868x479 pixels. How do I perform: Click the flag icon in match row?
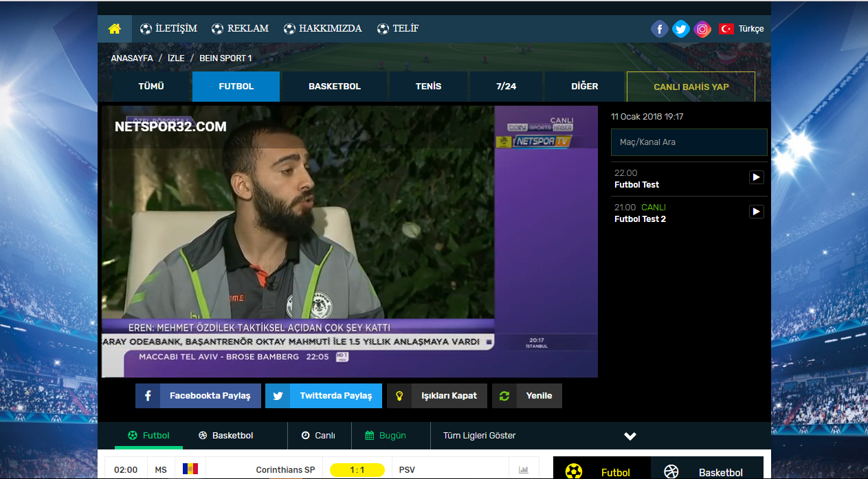coord(190,469)
